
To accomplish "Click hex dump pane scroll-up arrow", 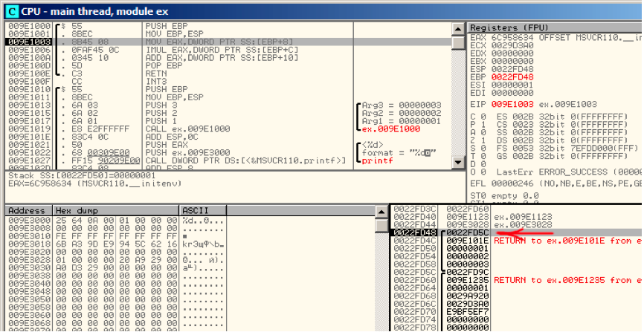I will tap(381, 212).
